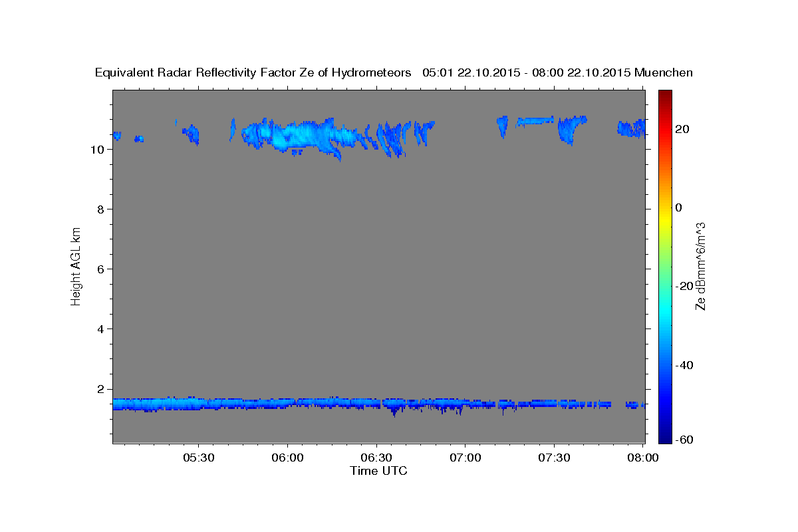The height and width of the screenshot is (532, 798).
Task: Click the 'Height AGL km' axis label
Action: pos(76,266)
